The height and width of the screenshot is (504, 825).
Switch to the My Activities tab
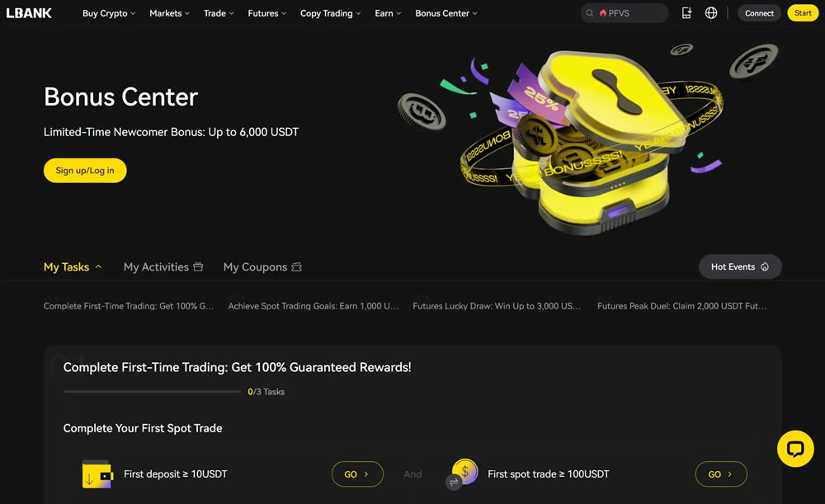tap(163, 266)
